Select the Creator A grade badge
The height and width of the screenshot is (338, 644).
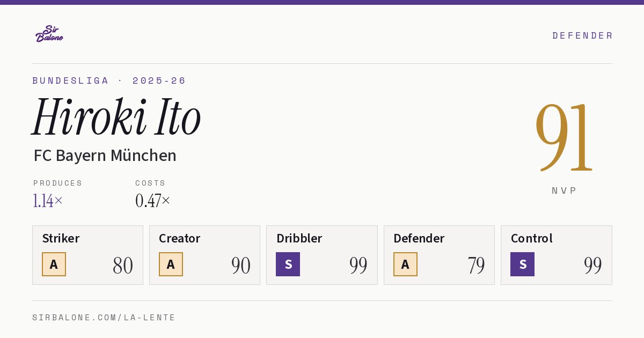(x=171, y=264)
